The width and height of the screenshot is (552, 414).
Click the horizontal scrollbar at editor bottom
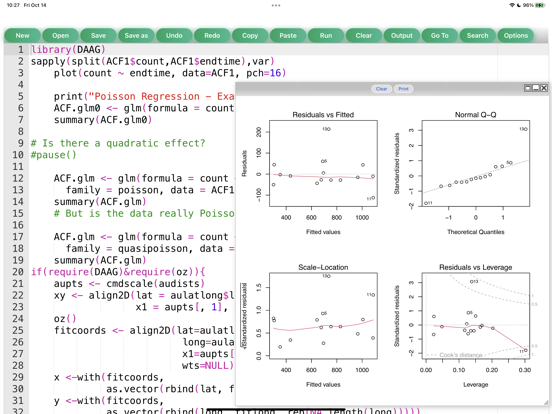[276, 410]
